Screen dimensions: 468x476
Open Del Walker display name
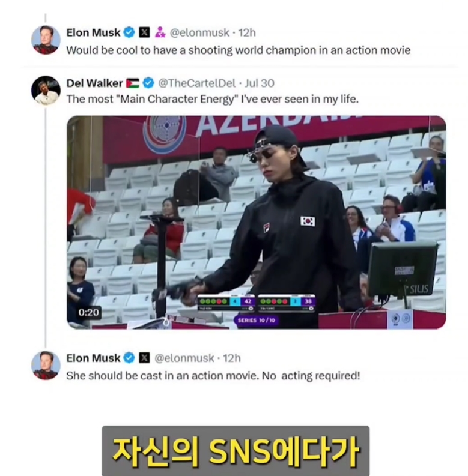pyautogui.click(x=94, y=83)
